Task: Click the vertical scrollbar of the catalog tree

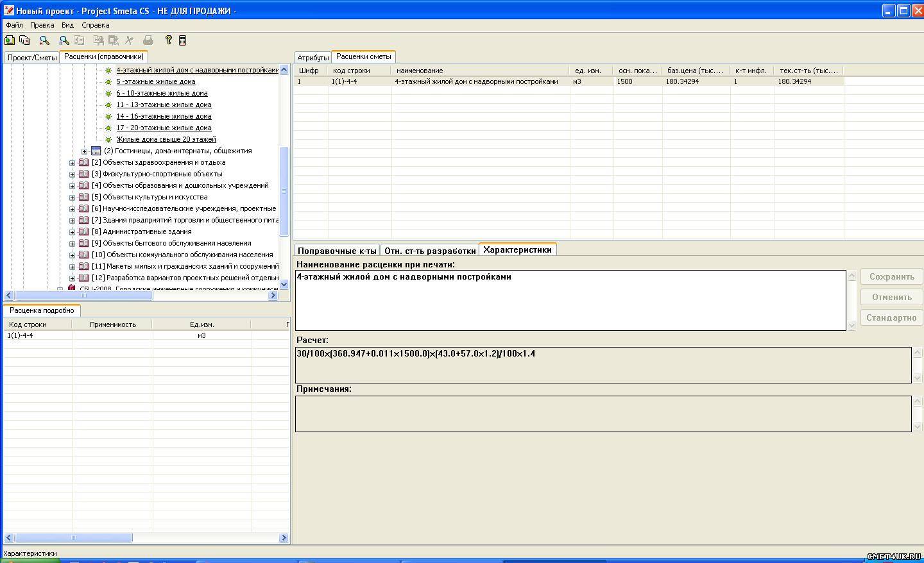Action: (x=285, y=176)
